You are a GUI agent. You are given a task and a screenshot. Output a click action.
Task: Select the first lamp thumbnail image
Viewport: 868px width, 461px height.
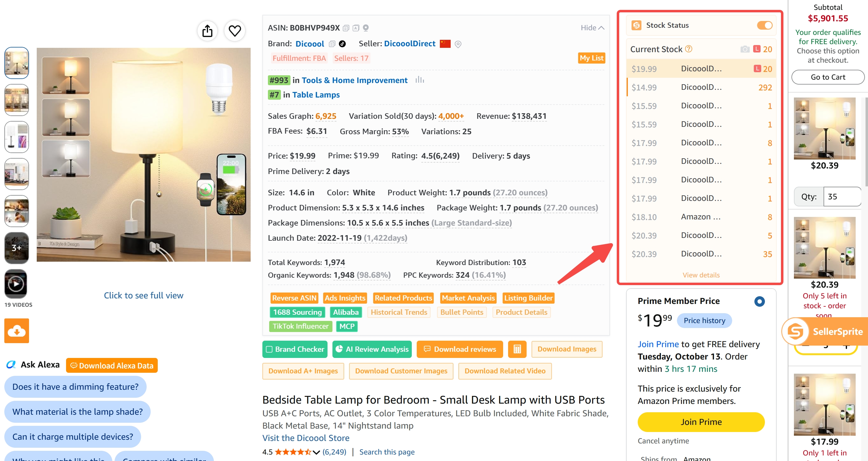[16, 63]
